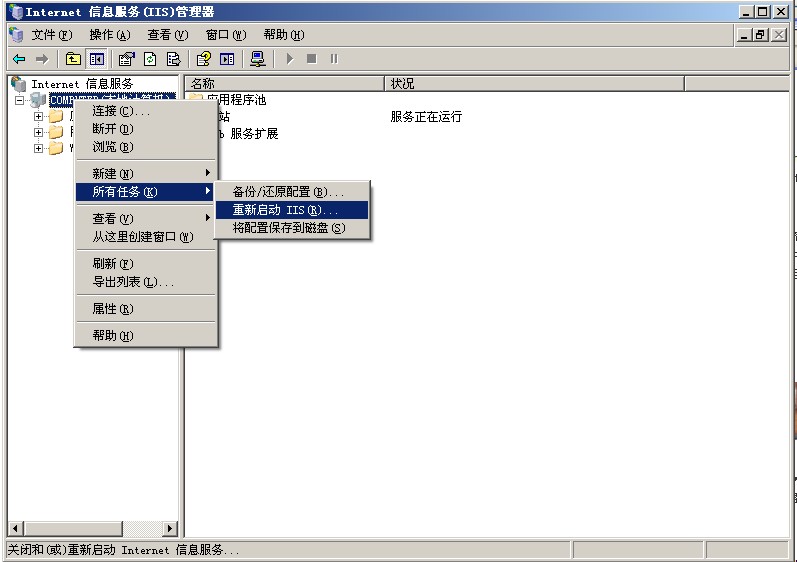Click the connect to computer toolbar icon
The image size is (797, 562).
[258, 59]
